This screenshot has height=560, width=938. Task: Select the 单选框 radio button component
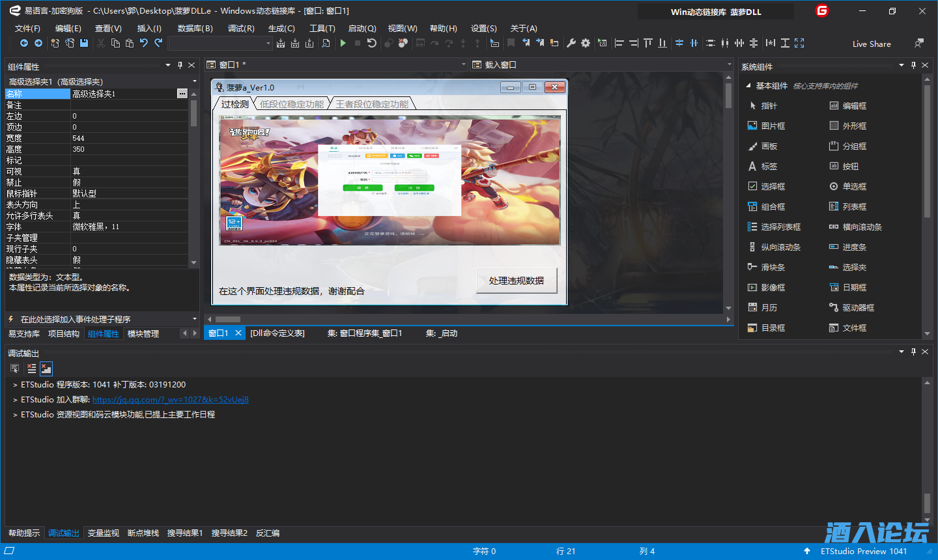tap(848, 186)
